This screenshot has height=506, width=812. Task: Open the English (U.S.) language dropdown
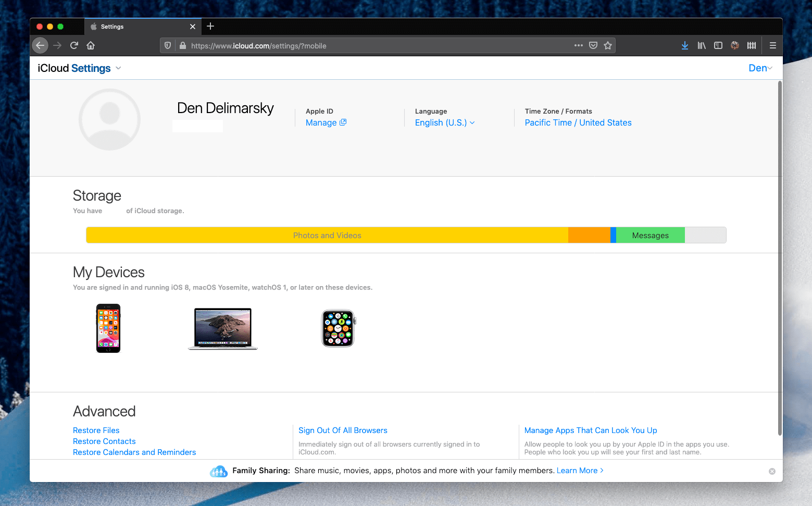445,122
